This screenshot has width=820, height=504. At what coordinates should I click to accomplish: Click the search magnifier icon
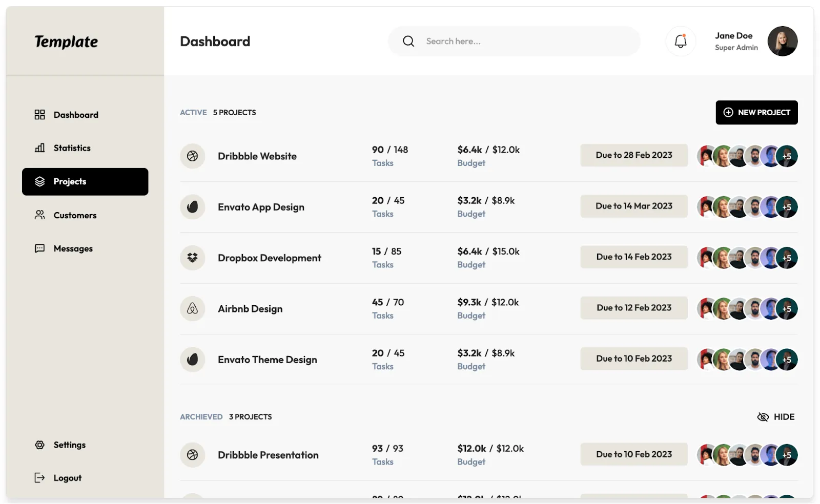[x=408, y=41]
